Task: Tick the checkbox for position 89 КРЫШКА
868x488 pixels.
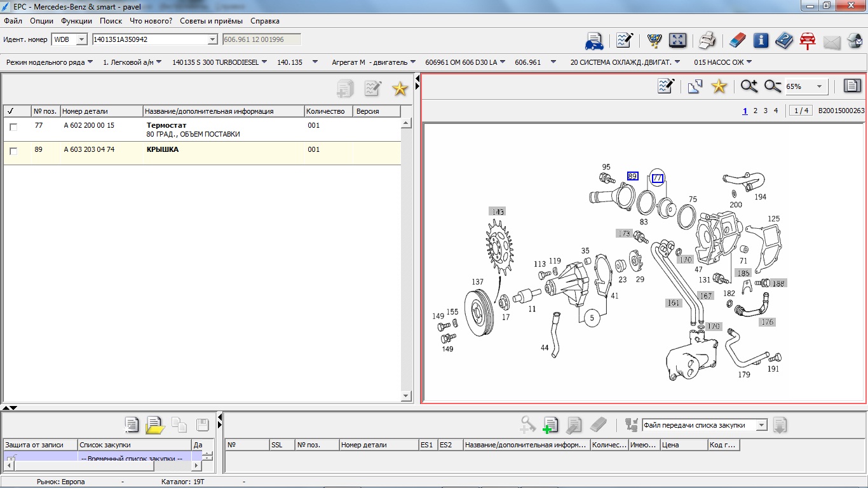Action: point(13,151)
